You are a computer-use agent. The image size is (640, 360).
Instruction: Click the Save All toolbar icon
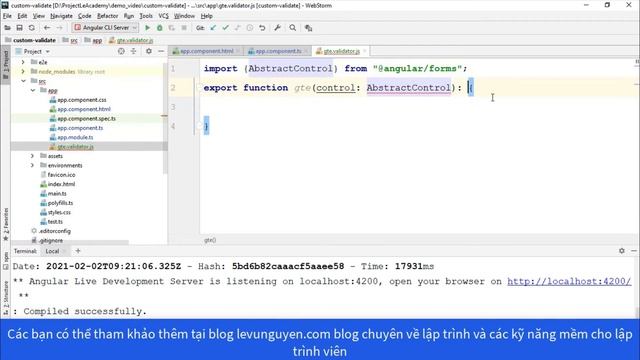click(x=19, y=28)
